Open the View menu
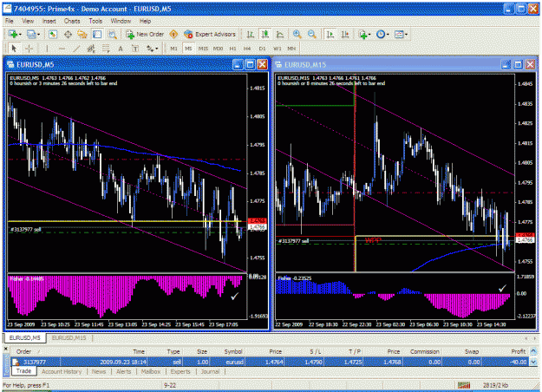 28,21
